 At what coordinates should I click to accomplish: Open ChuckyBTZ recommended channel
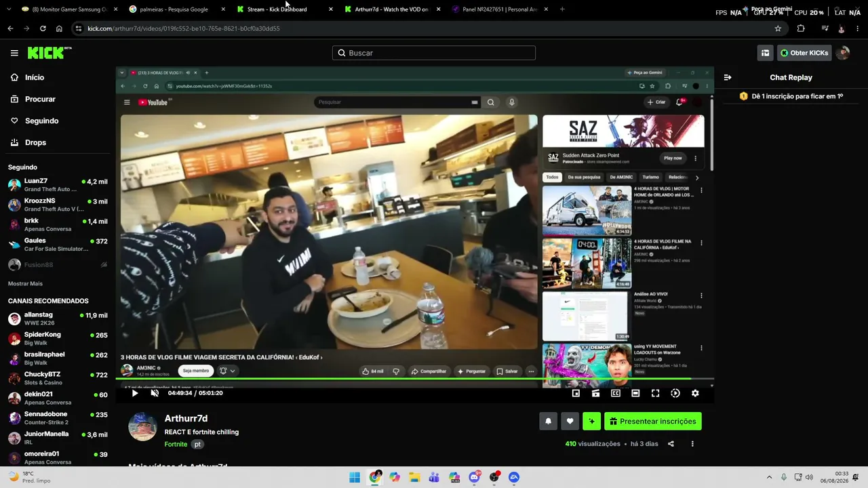[58, 378]
